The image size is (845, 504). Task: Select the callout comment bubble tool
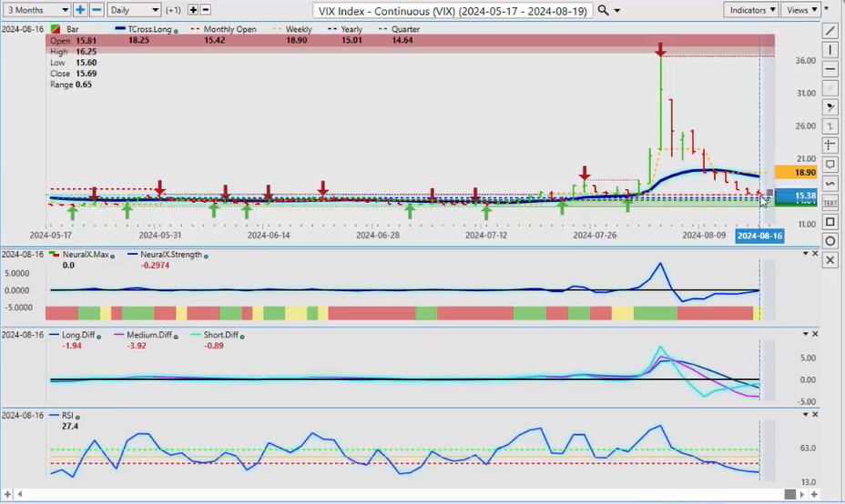click(x=830, y=165)
